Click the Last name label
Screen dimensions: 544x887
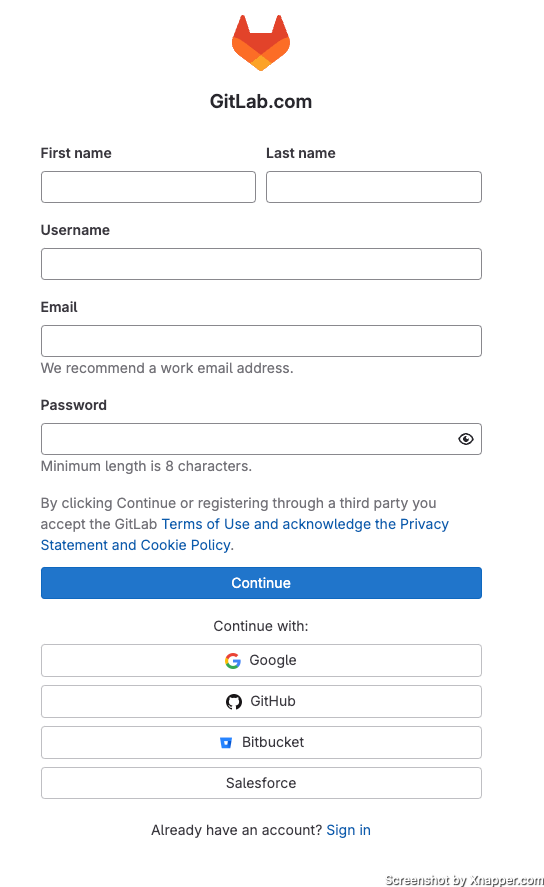click(301, 153)
